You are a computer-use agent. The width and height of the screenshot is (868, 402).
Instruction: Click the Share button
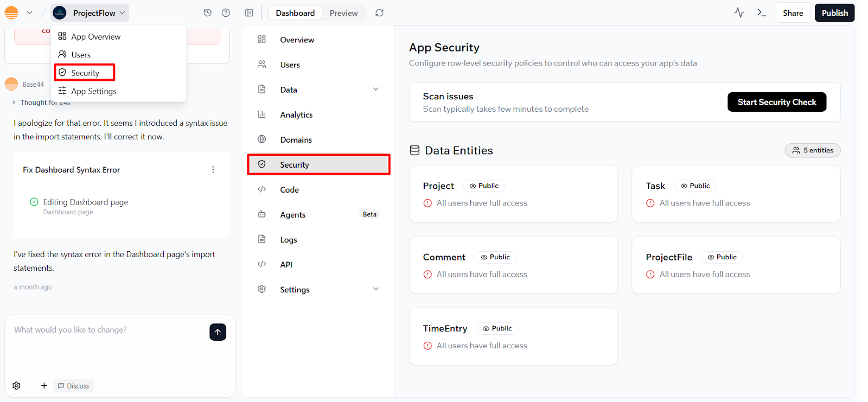793,12
